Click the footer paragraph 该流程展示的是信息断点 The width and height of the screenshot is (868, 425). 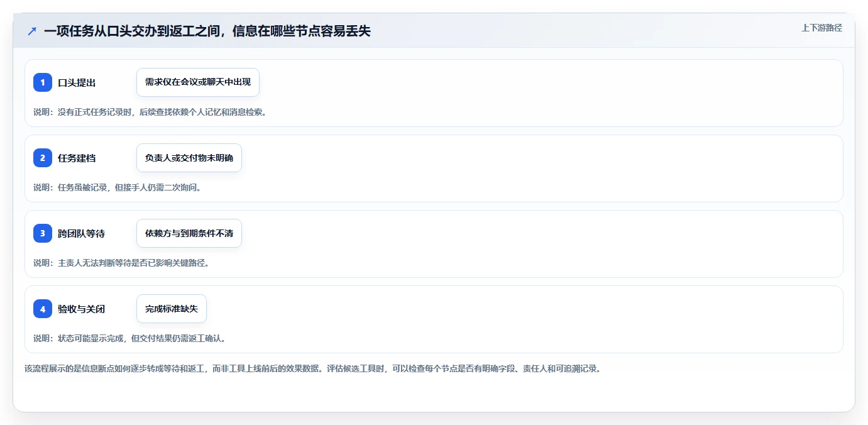pyautogui.click(x=313, y=369)
